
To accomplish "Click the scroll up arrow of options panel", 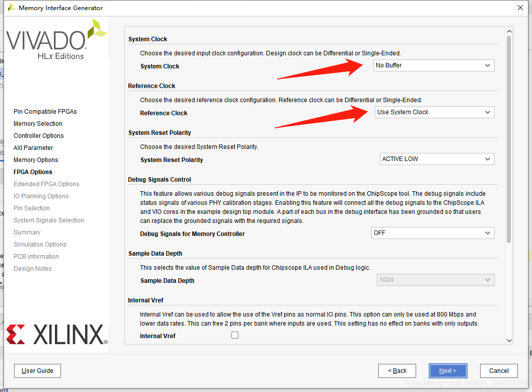I will tap(509, 31).
